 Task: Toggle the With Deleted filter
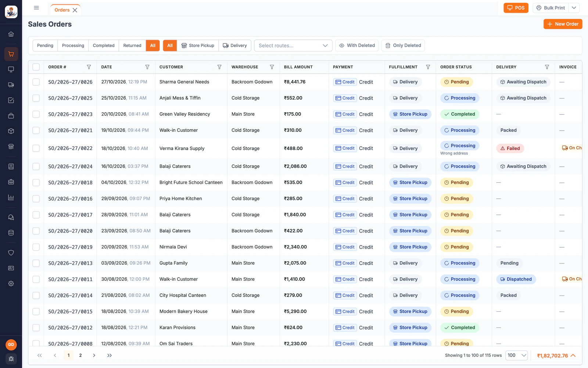coord(357,46)
